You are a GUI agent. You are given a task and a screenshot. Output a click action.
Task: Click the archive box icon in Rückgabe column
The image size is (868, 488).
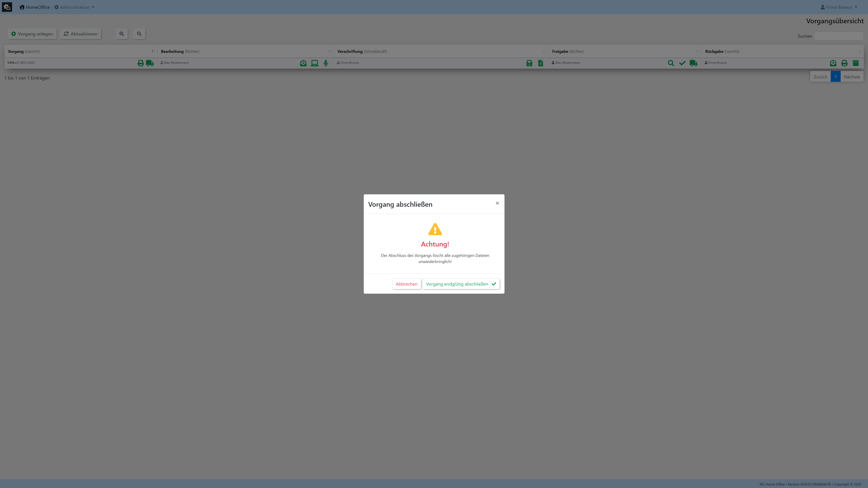[856, 63]
